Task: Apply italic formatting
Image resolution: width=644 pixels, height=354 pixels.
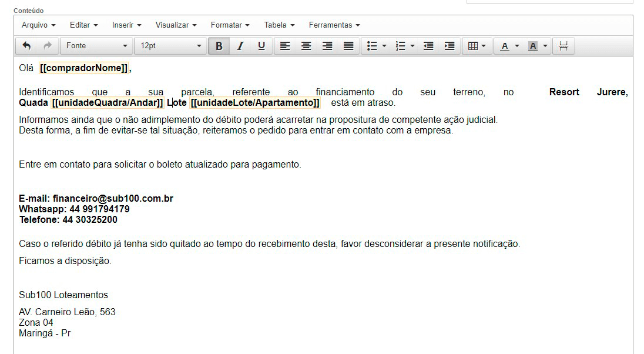Action: pos(240,45)
